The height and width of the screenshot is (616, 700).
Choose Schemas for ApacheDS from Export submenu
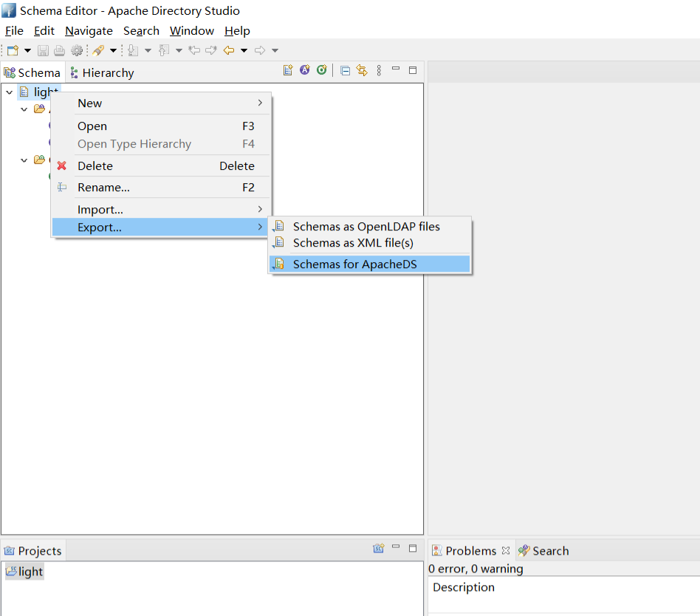(x=354, y=264)
